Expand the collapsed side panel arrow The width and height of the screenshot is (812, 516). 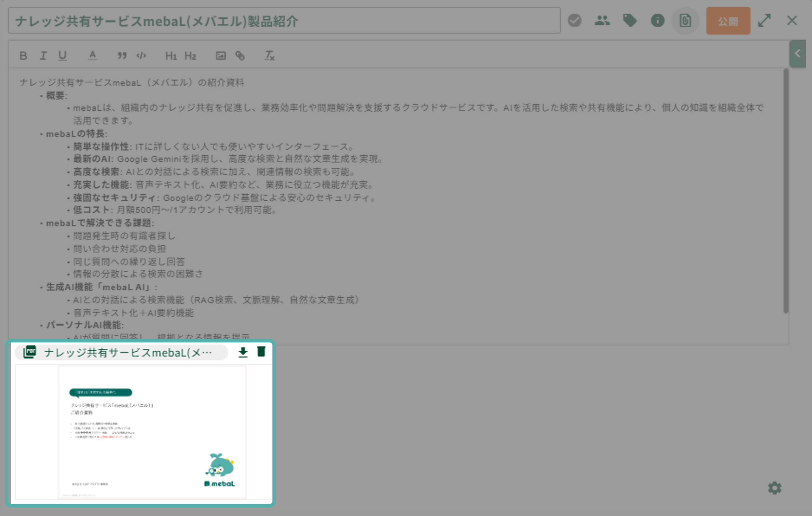pyautogui.click(x=797, y=54)
